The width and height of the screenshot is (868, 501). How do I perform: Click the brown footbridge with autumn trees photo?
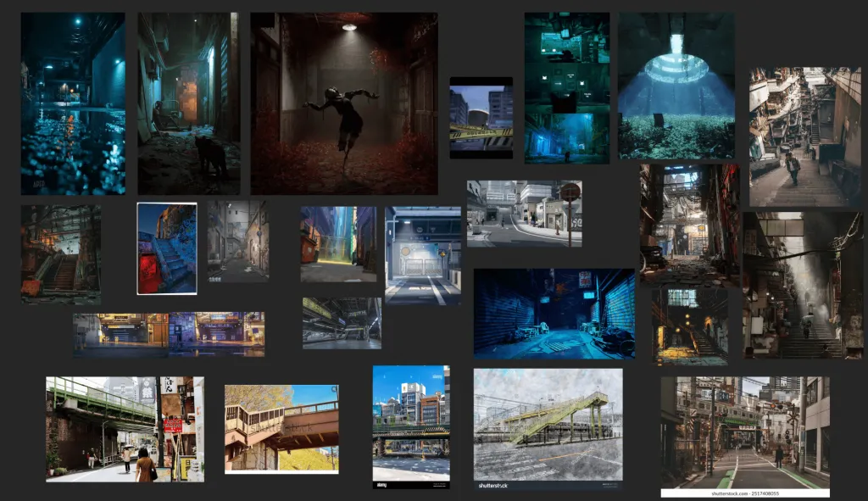pos(281,429)
